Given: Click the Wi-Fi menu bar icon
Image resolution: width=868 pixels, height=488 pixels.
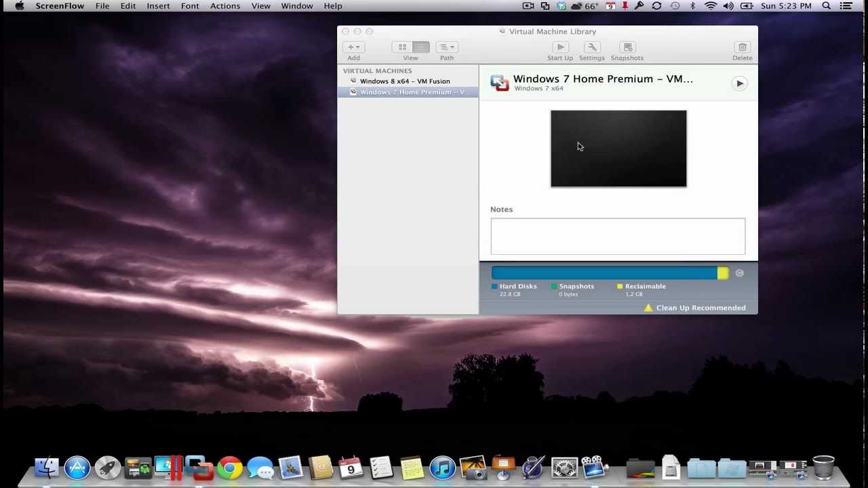Looking at the screenshot, I should point(711,6).
